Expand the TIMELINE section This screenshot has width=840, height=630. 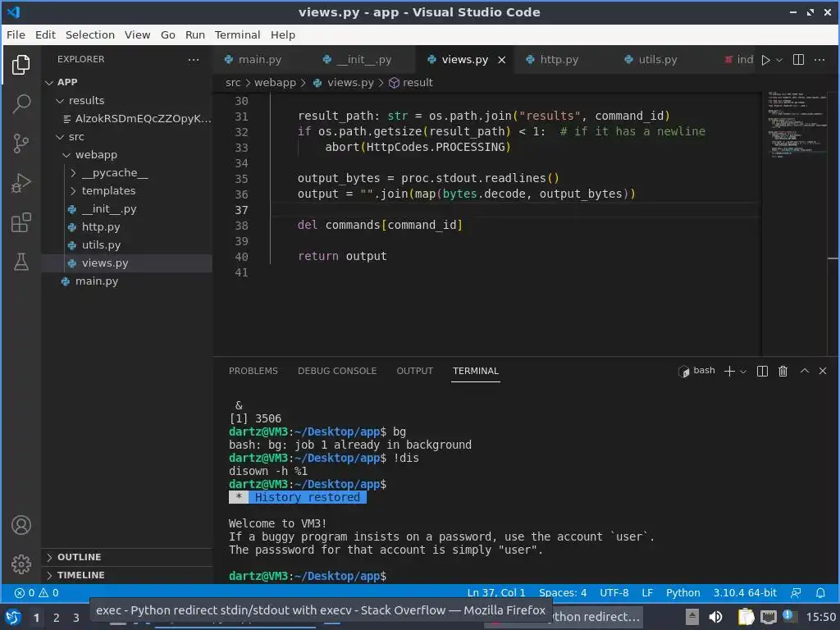coord(127,575)
